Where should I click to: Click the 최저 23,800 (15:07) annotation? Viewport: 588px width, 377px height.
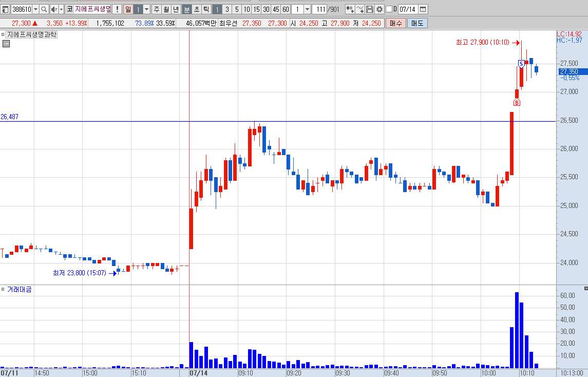[80, 273]
